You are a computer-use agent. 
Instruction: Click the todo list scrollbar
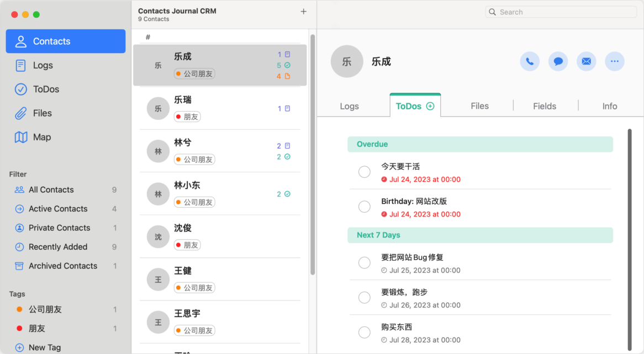point(630,240)
